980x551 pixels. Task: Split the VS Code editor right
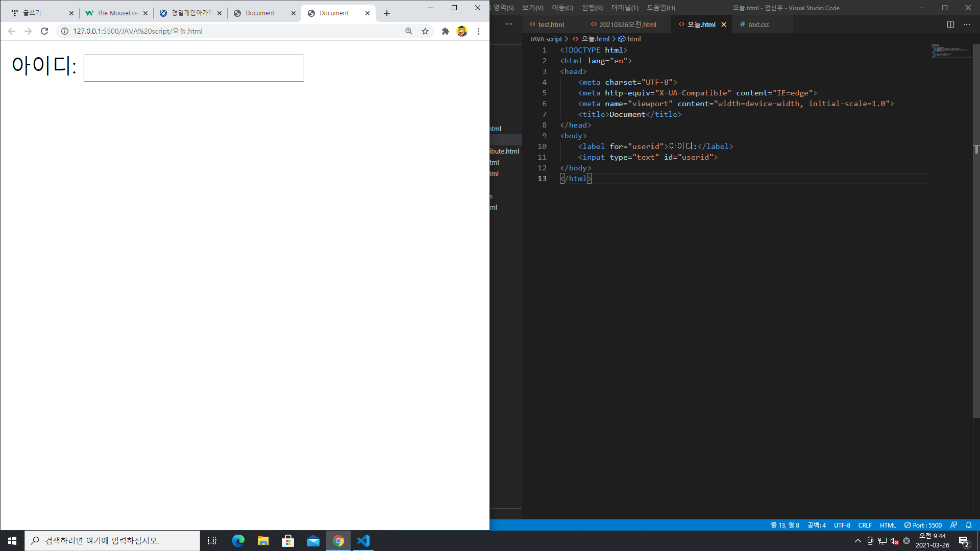pos(950,24)
